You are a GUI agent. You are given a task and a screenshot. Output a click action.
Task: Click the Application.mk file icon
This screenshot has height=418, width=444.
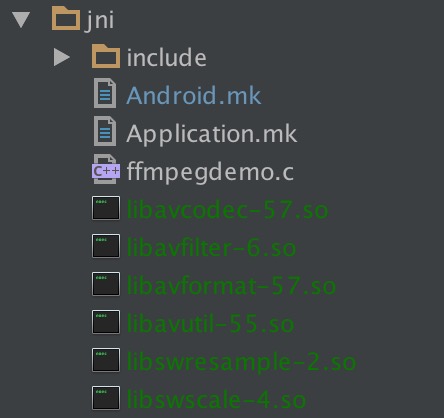pyautogui.click(x=105, y=131)
